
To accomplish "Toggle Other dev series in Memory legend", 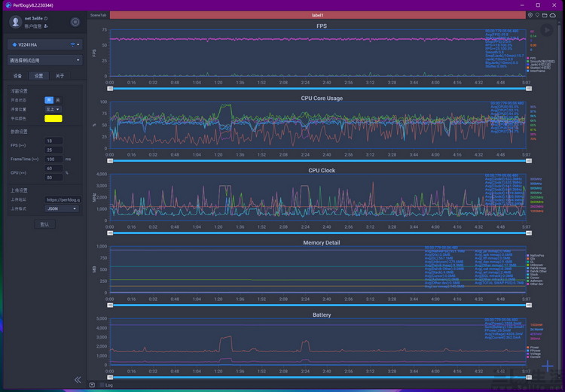I will (535, 284).
